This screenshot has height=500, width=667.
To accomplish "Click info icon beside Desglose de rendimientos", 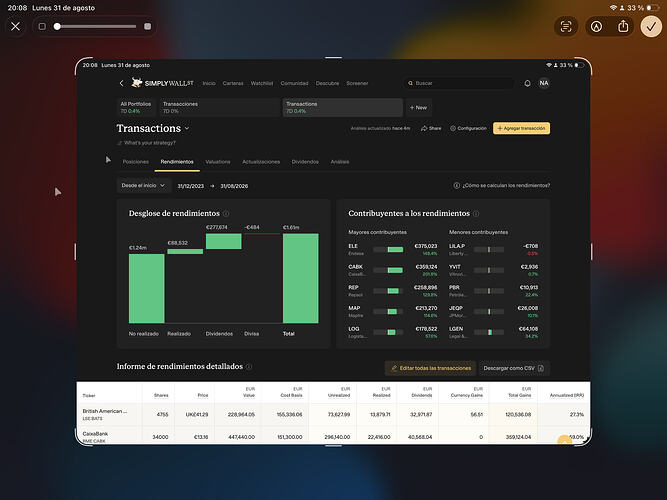I will pyautogui.click(x=226, y=214).
